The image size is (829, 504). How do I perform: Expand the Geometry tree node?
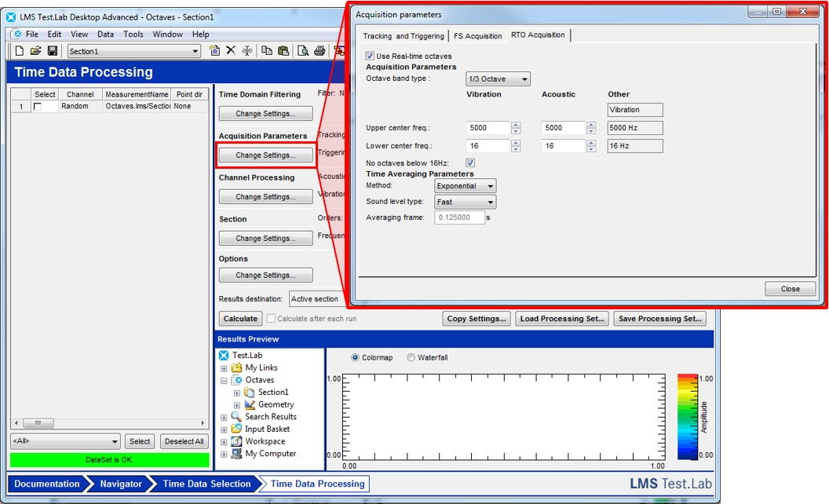(x=237, y=405)
